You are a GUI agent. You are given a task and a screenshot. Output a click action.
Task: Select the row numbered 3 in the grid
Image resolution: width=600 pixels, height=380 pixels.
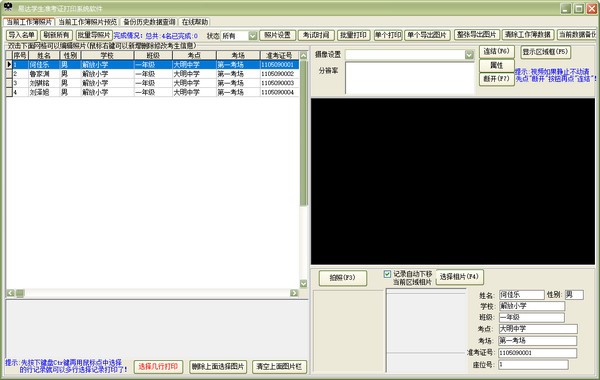point(152,83)
